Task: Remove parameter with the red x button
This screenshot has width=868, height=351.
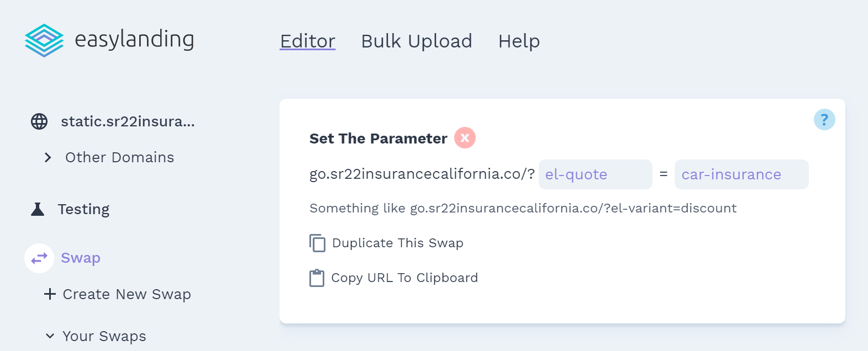Action: point(465,138)
